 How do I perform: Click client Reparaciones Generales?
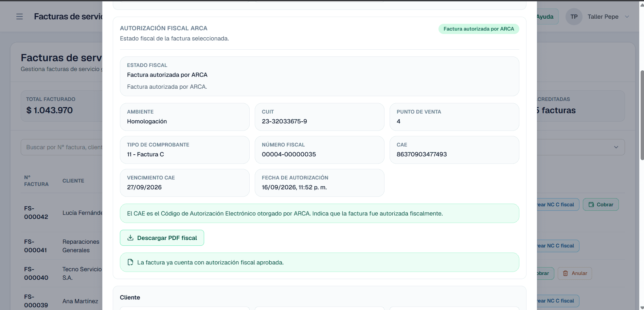pyautogui.click(x=81, y=246)
